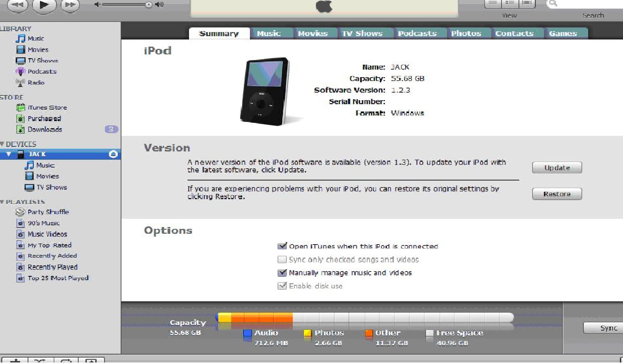
Task: Select the TV Shows tab
Action: [361, 33]
